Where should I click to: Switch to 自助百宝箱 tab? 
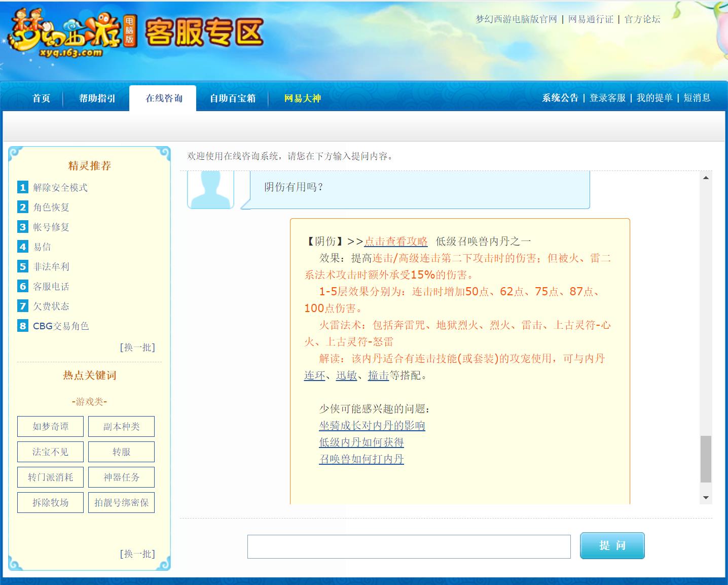(x=233, y=98)
